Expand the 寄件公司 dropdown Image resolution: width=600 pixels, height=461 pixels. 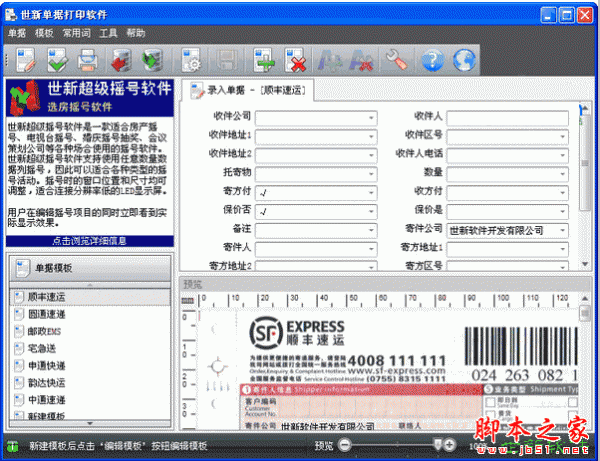562,230
